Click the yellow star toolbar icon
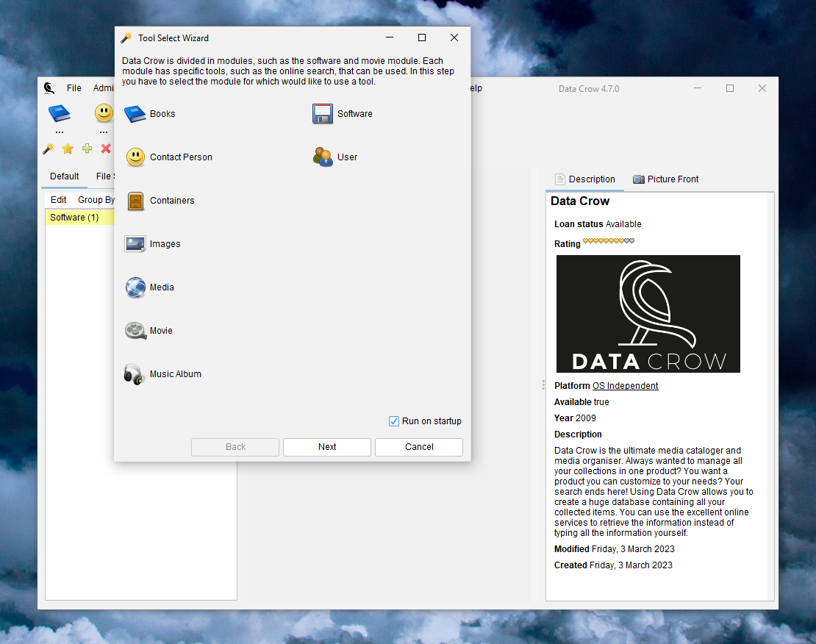The image size is (816, 644). (68, 149)
